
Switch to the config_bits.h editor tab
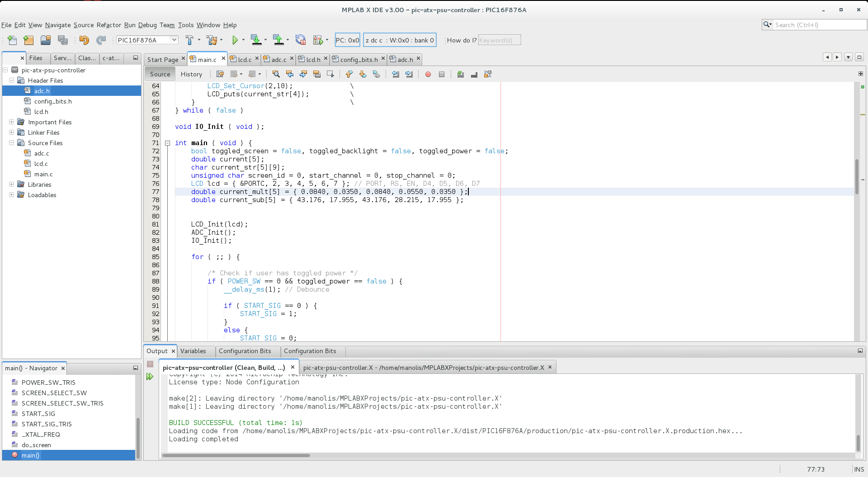(359, 59)
